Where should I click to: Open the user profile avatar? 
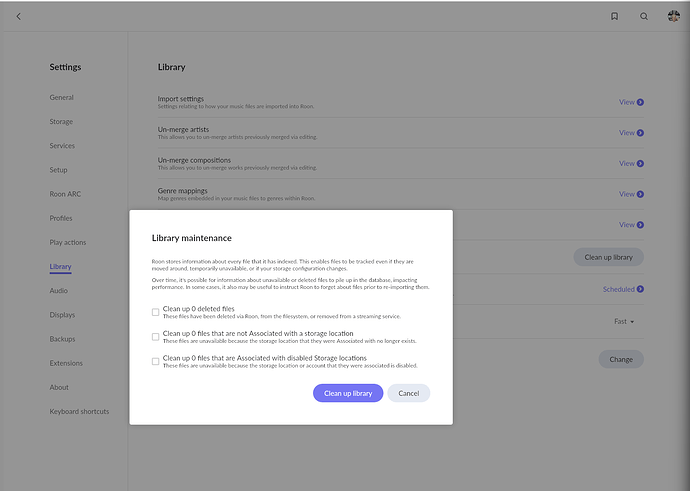coord(674,16)
